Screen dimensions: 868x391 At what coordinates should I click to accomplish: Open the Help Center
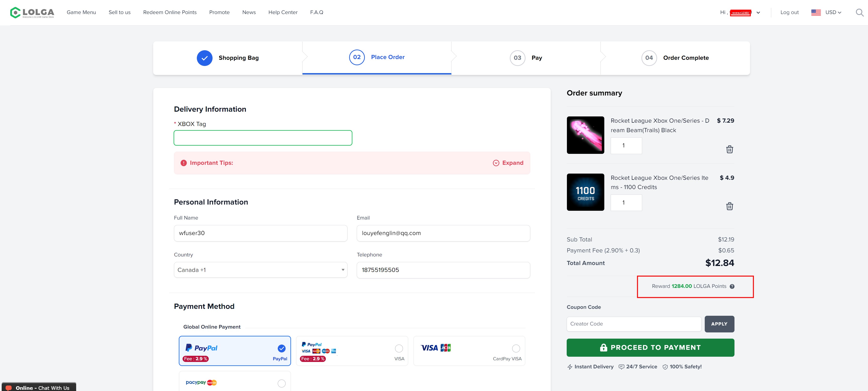[283, 12]
